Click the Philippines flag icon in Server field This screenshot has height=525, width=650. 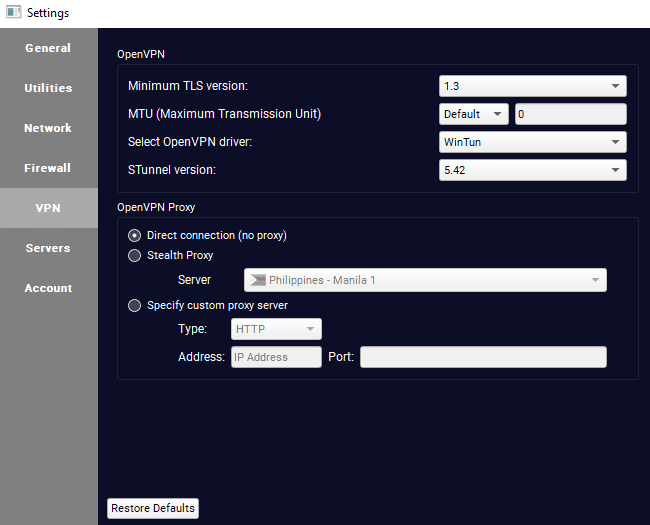point(257,280)
